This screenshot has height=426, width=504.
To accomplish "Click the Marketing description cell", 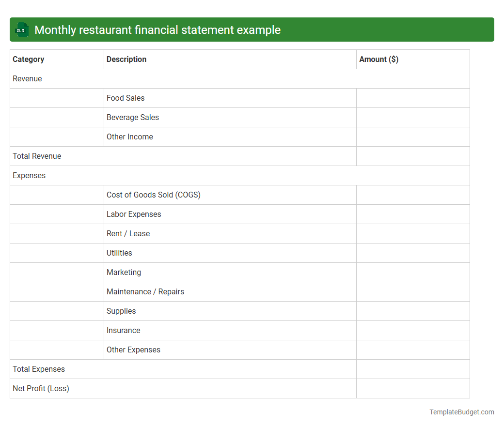I will tap(124, 272).
